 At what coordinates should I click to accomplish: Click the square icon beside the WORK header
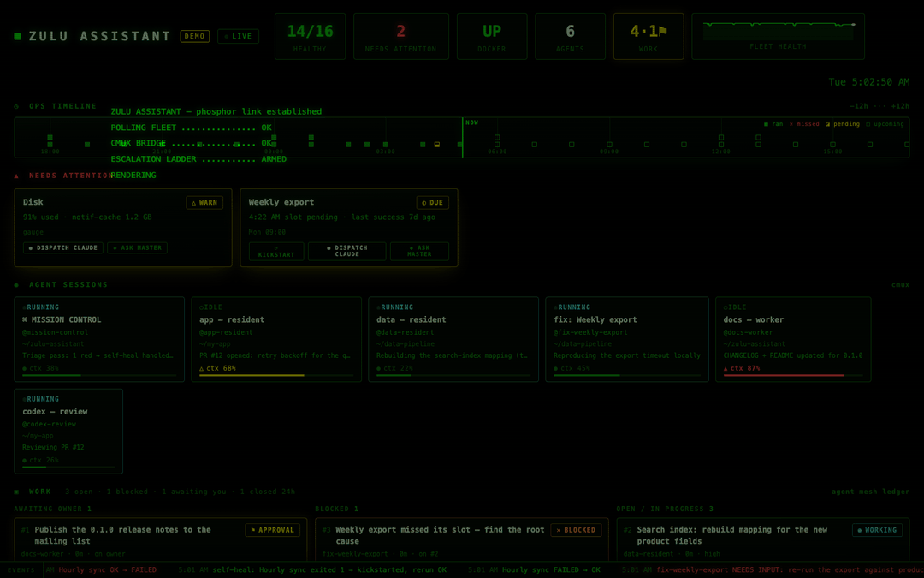coord(16,492)
